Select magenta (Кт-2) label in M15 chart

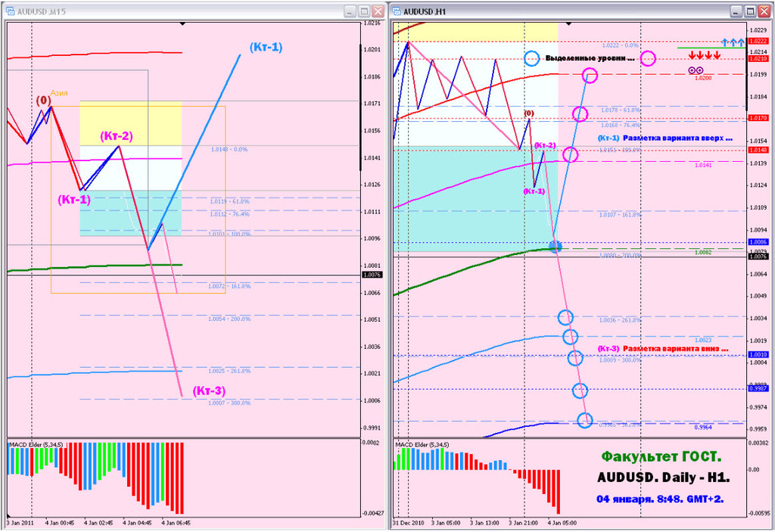pyautogui.click(x=117, y=136)
